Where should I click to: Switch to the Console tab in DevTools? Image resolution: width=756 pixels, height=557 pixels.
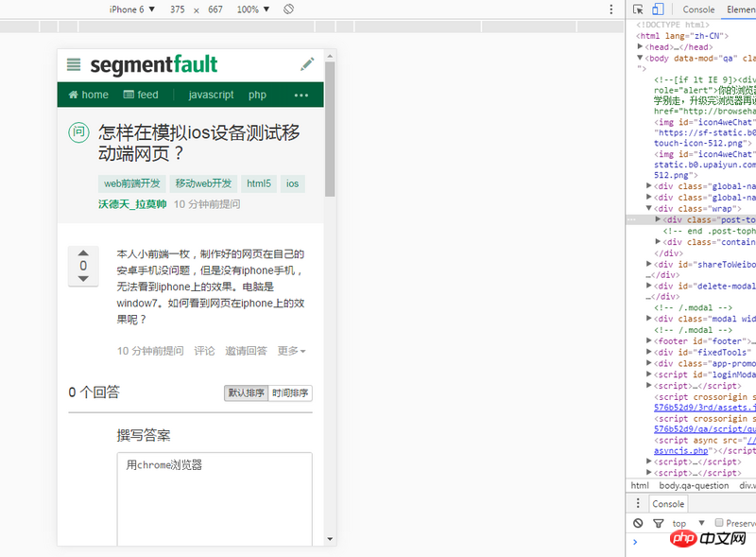698,9
